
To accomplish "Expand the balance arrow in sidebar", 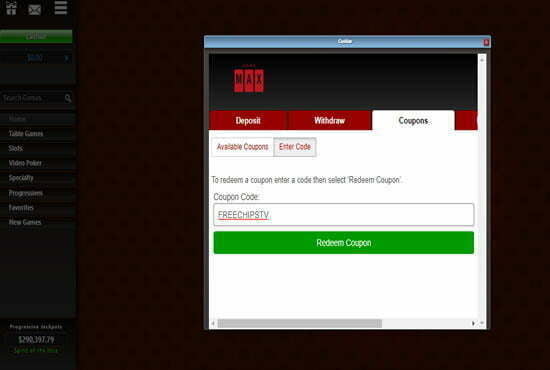I will (66, 58).
